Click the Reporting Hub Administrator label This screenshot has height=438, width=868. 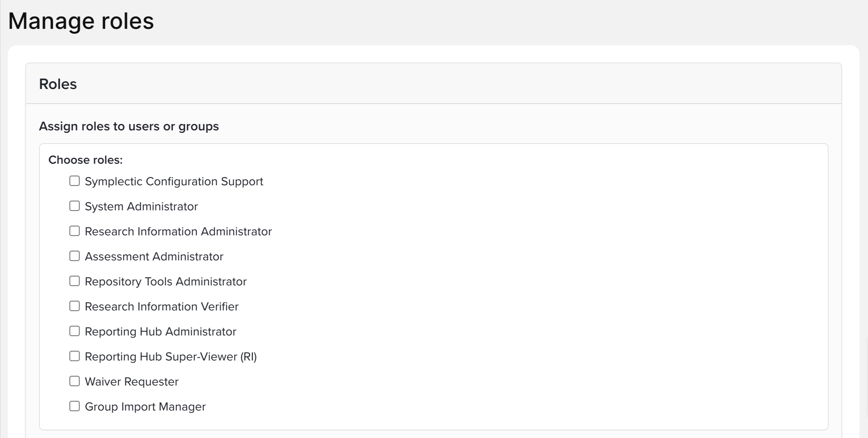[160, 332]
